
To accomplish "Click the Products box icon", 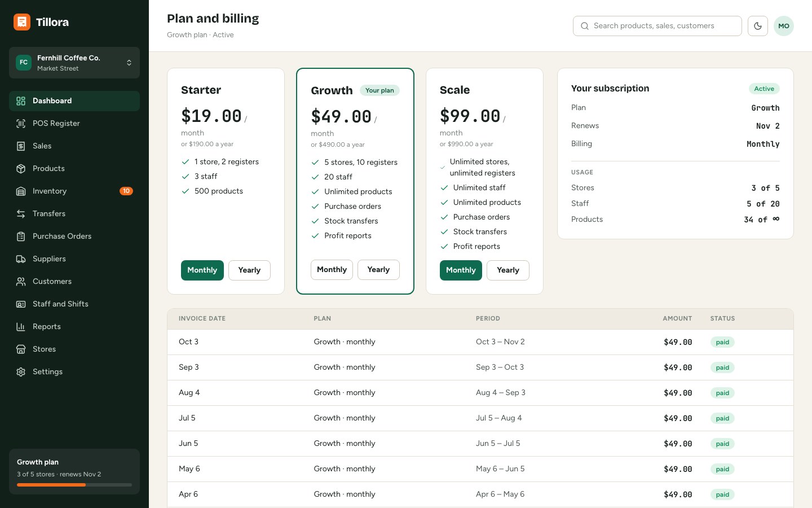I will pyautogui.click(x=21, y=169).
